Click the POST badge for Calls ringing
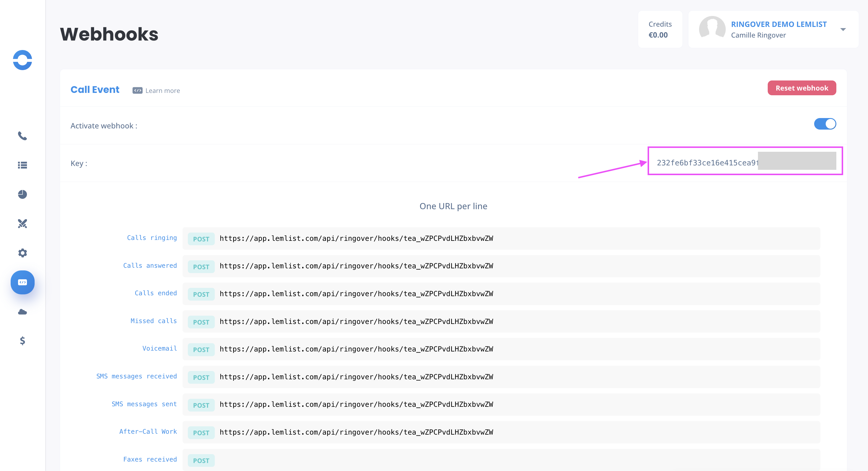The width and height of the screenshot is (868, 471). 201,239
